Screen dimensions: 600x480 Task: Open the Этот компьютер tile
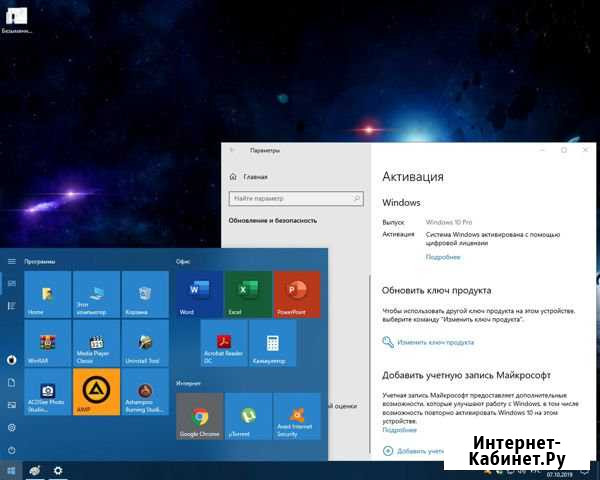pyautogui.click(x=96, y=294)
